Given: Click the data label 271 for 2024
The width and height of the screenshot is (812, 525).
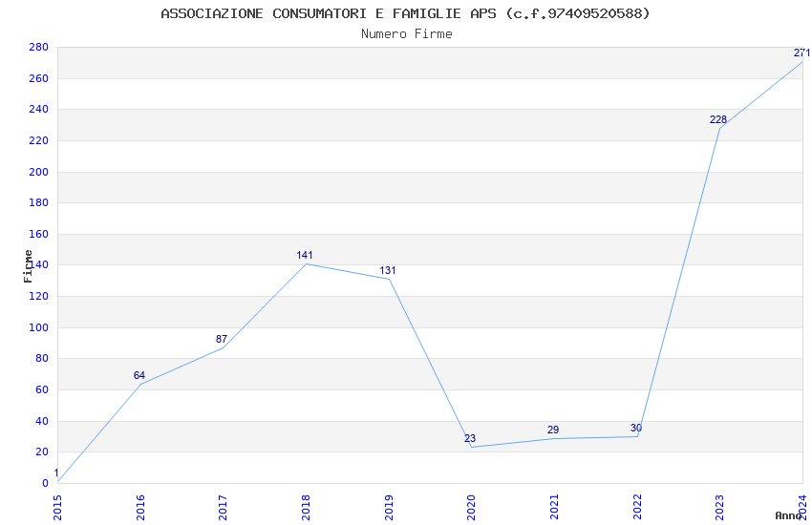Looking at the screenshot, I should pos(801,52).
